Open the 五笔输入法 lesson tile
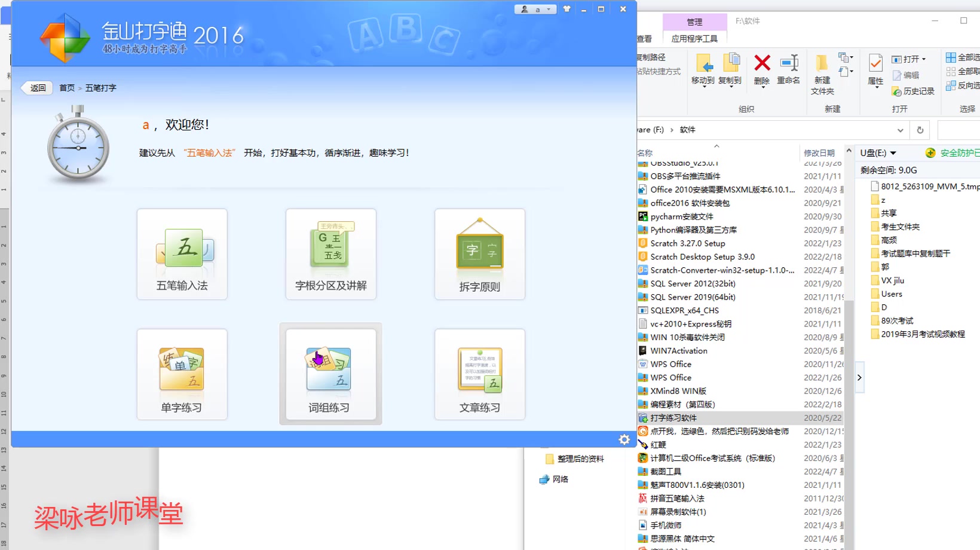Screen dimensions: 980x550 (182, 254)
